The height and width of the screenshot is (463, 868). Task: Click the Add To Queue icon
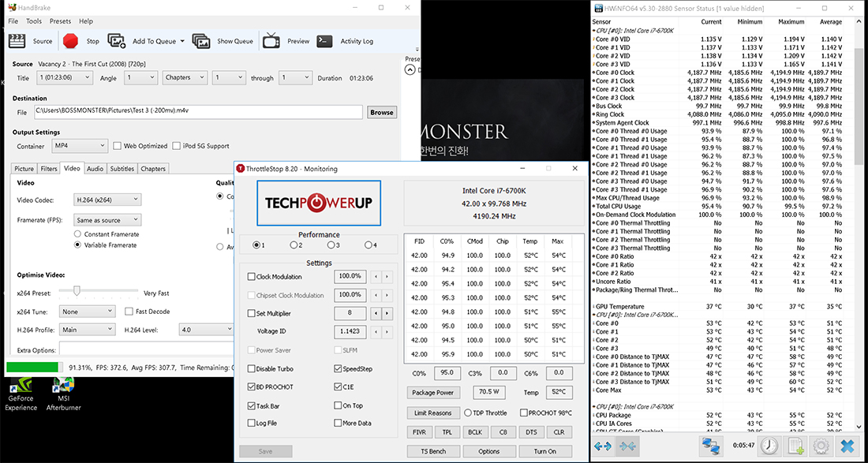click(x=116, y=41)
